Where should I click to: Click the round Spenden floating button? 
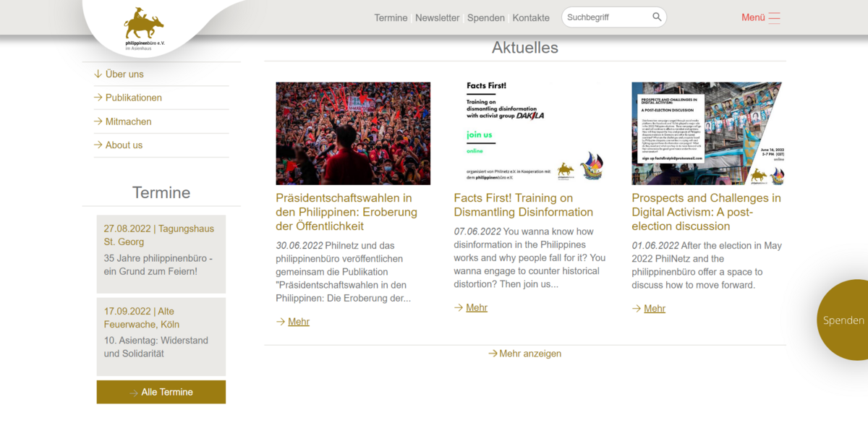843,320
